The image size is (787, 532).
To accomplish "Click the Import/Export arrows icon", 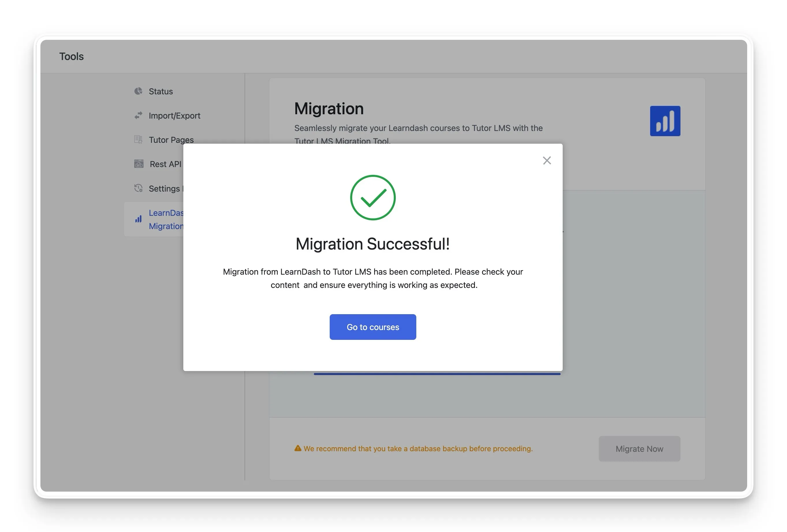I will pos(138,115).
